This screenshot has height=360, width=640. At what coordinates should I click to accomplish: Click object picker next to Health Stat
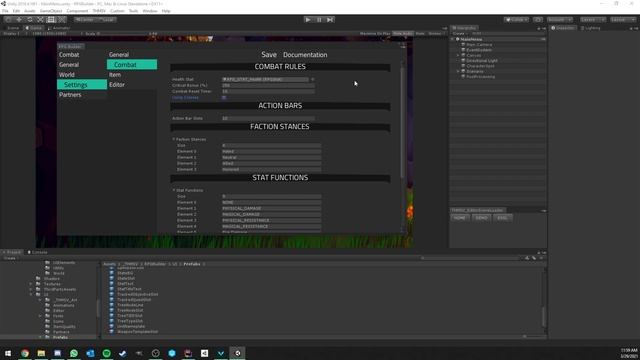313,79
